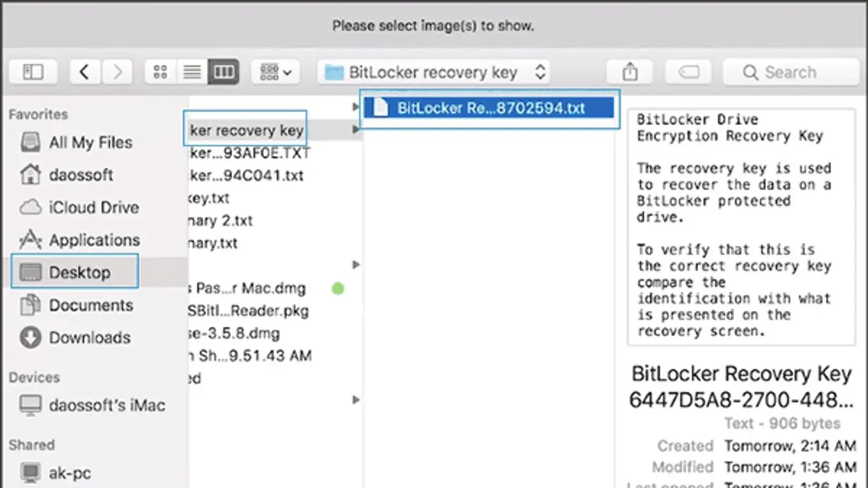Open Downloads in sidebar

[90, 338]
